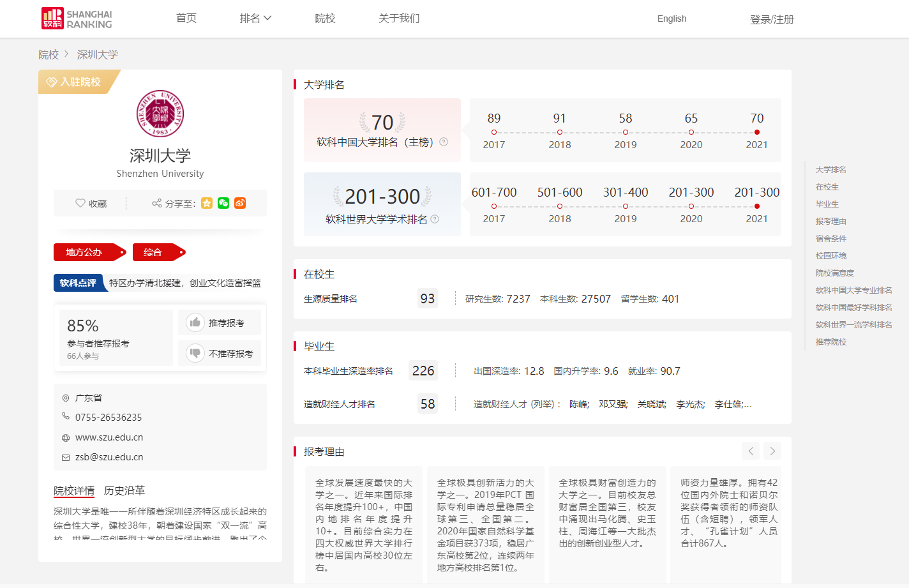Jump to 软科世界一流学科排名 in side navigation

(x=854, y=325)
